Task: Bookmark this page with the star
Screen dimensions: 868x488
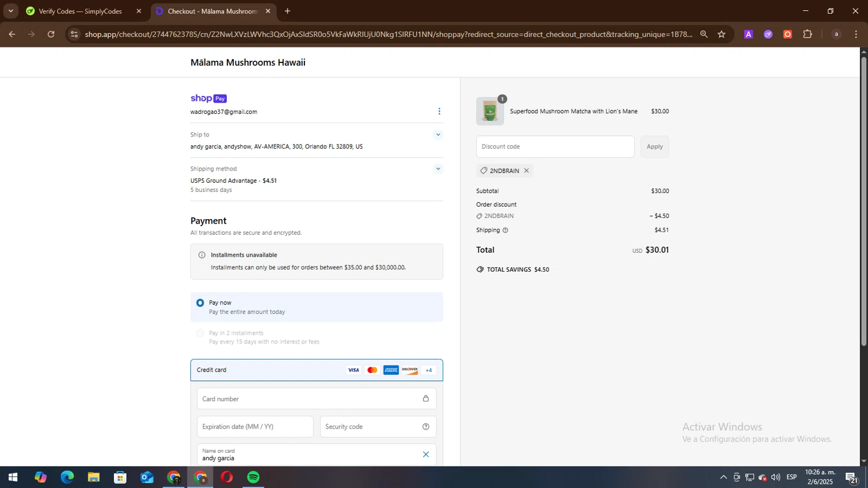Action: click(x=722, y=34)
